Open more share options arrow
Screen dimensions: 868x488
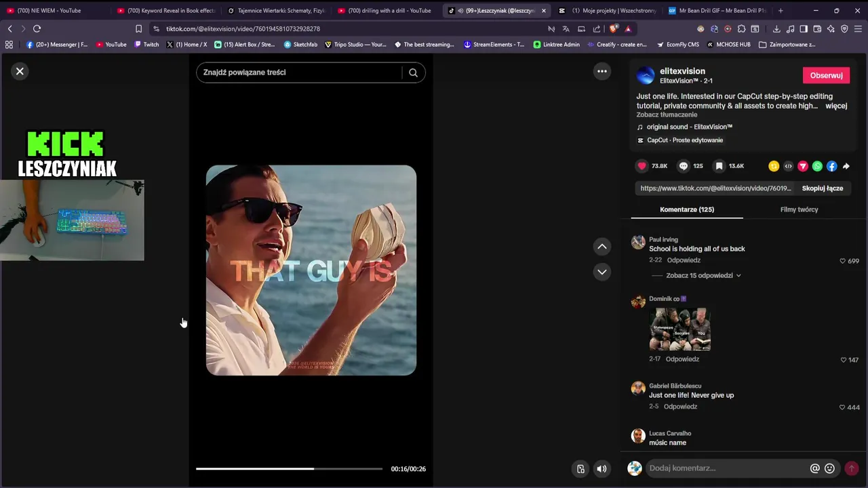(x=846, y=166)
